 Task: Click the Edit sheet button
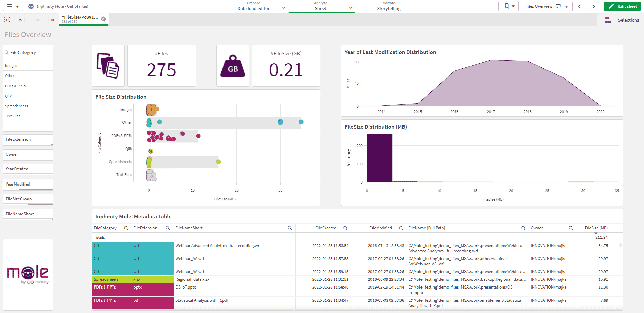[x=622, y=6]
